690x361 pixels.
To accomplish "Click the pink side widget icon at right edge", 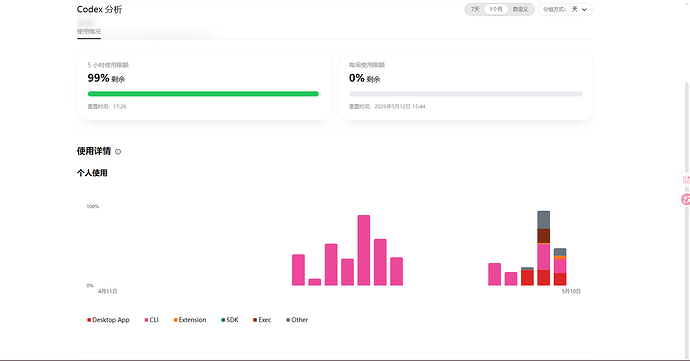I will 686,199.
